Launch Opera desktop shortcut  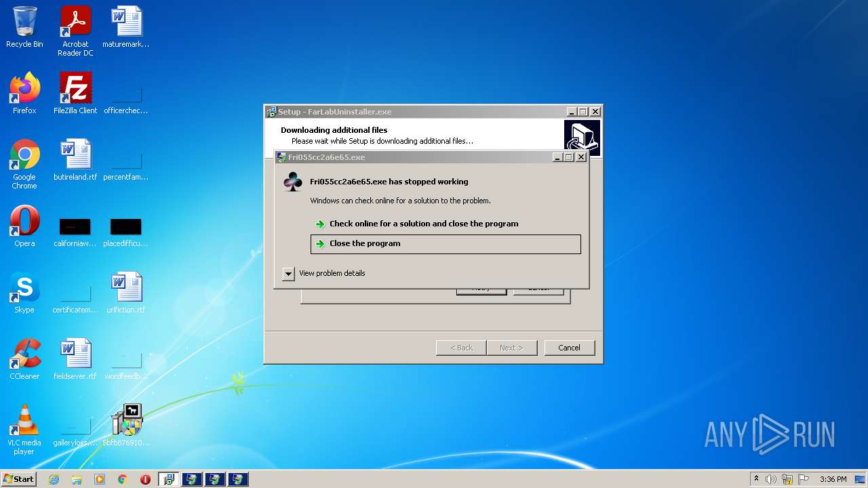(24, 226)
